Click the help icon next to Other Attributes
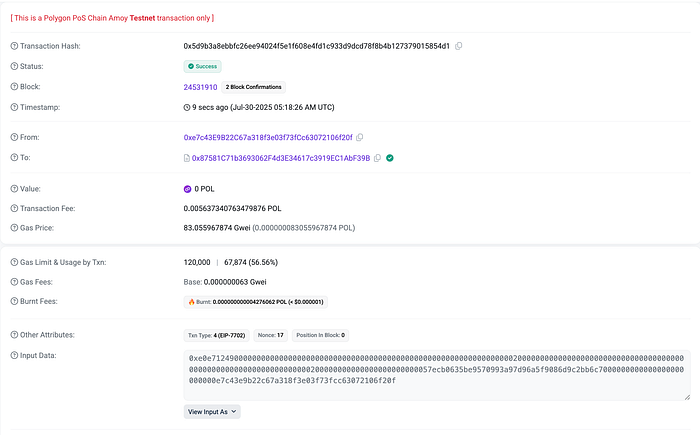Image resolution: width=700 pixels, height=435 pixels. coord(14,335)
